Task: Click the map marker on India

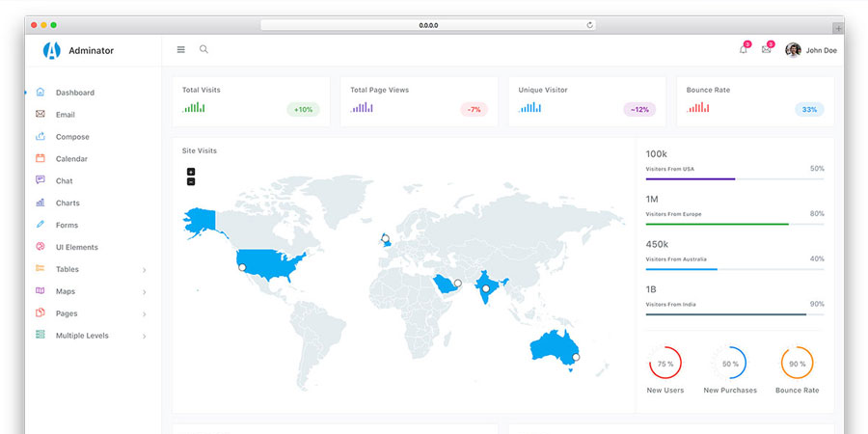Action: click(x=485, y=288)
